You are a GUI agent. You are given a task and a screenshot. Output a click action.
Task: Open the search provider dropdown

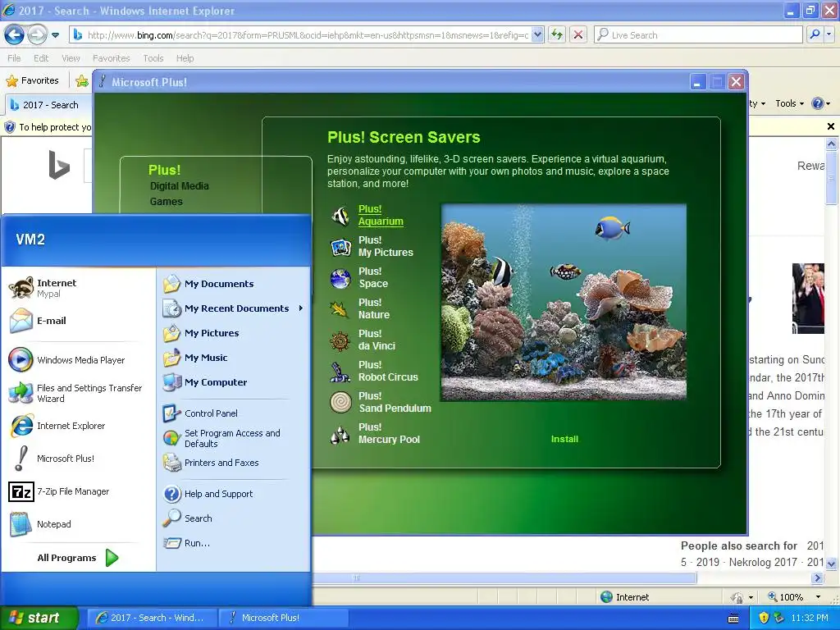829,34
